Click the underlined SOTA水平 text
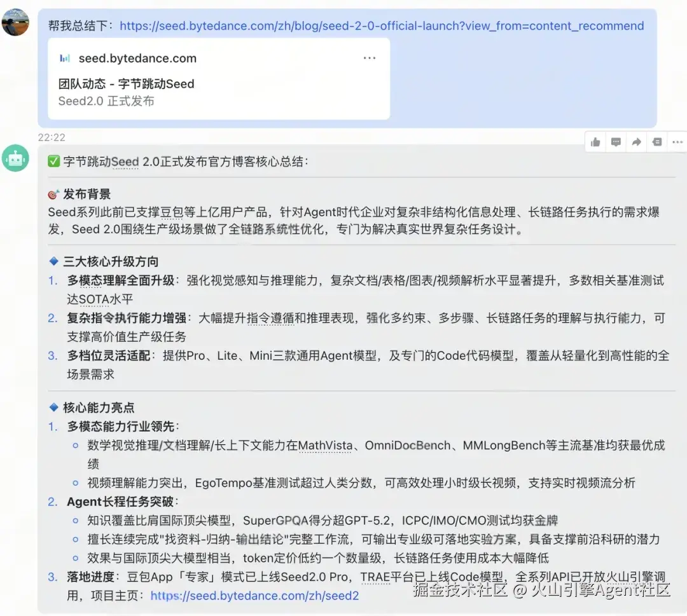The image size is (687, 616). [x=106, y=299]
